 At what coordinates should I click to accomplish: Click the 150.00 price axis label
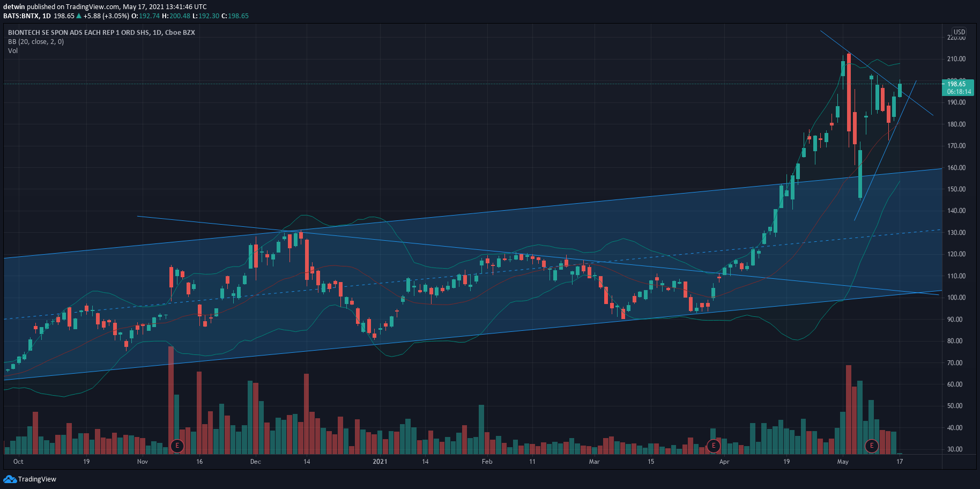(956, 189)
